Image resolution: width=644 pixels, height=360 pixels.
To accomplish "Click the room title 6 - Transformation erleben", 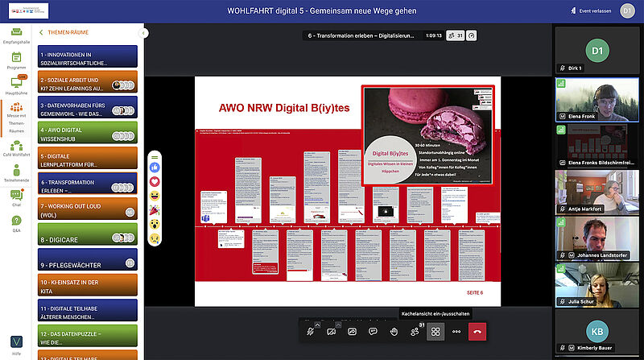I will [361, 35].
